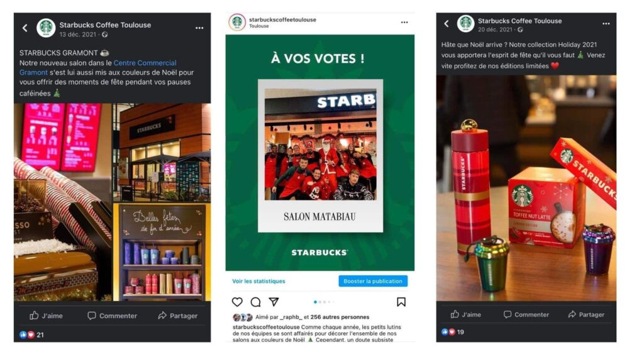Click Commenter under the Gramont post

[x=112, y=315]
